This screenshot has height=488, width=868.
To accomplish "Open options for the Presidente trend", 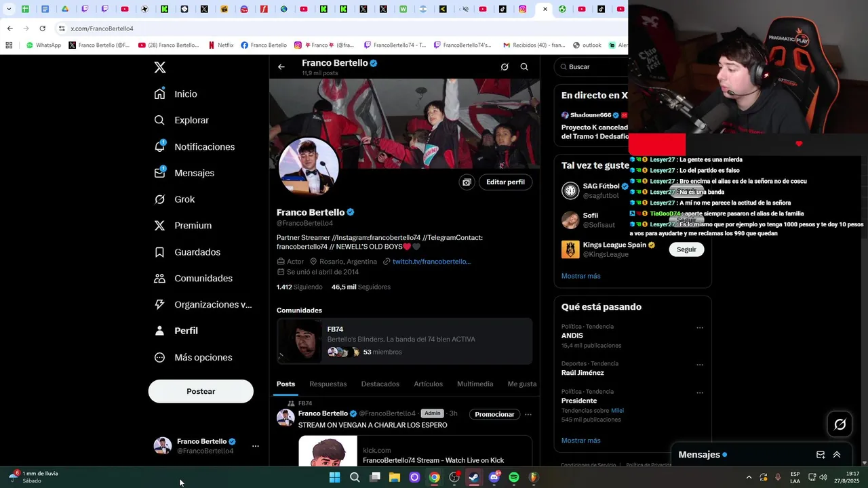I will 700,392.
